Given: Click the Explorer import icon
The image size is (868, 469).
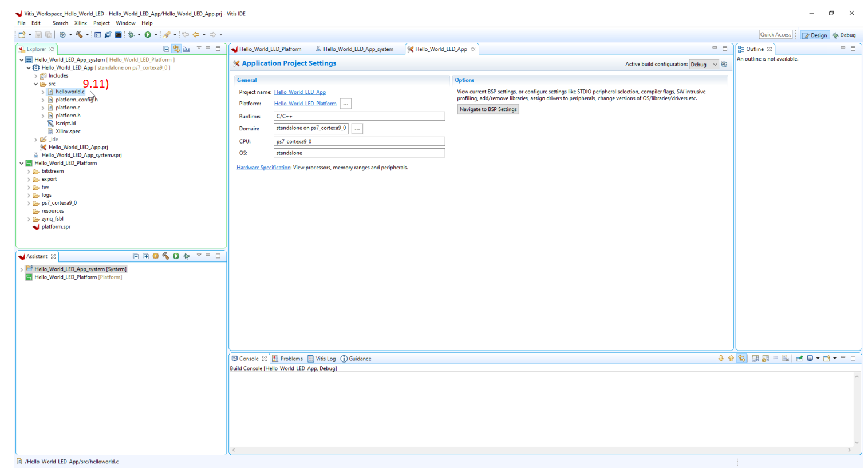Looking at the screenshot, I should pyautogui.click(x=187, y=49).
